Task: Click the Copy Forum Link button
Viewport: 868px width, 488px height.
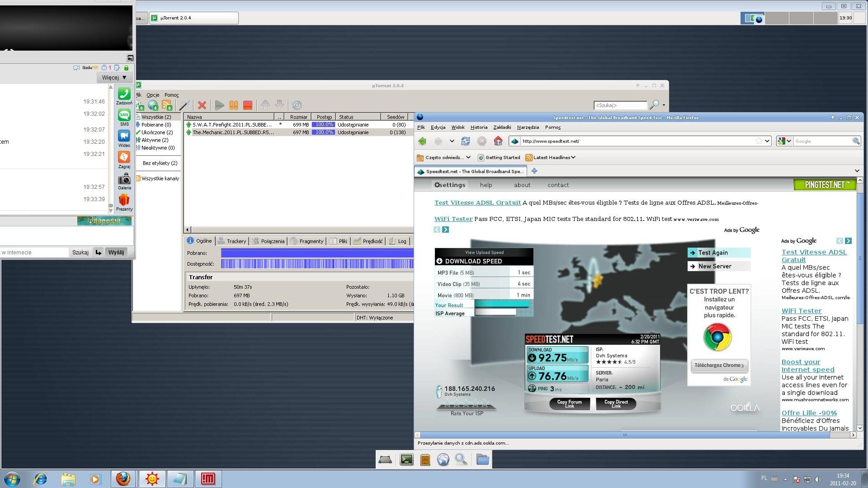Action: (x=569, y=404)
